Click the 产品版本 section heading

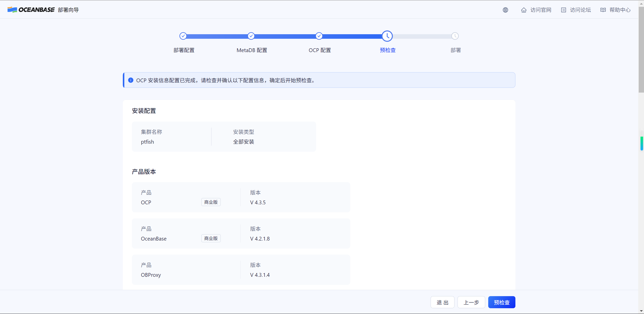pos(144,172)
